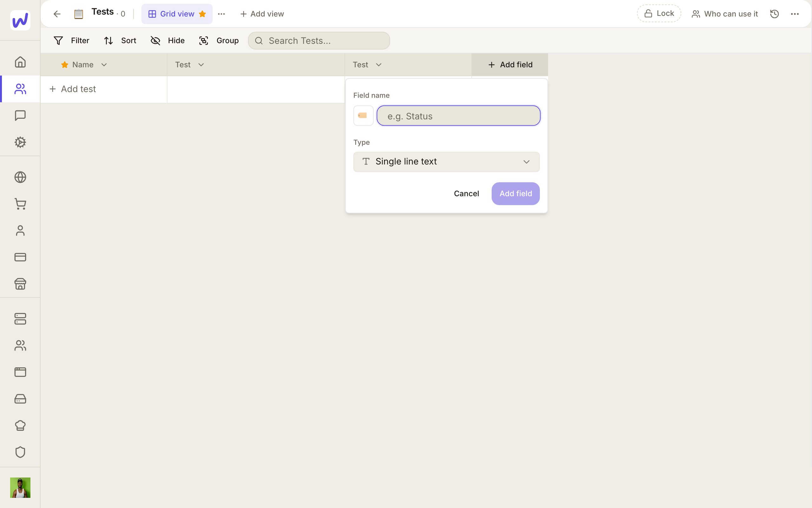Click Add test row

coord(72,89)
